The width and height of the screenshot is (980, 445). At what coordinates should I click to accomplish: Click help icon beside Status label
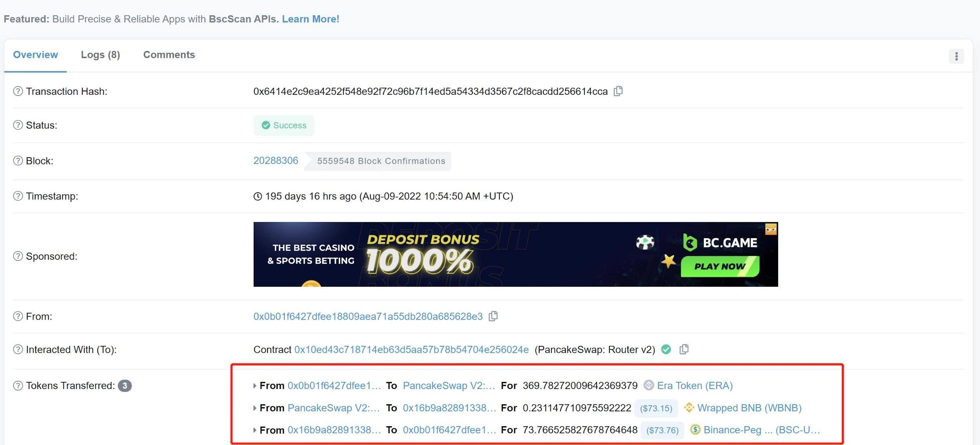(x=18, y=125)
